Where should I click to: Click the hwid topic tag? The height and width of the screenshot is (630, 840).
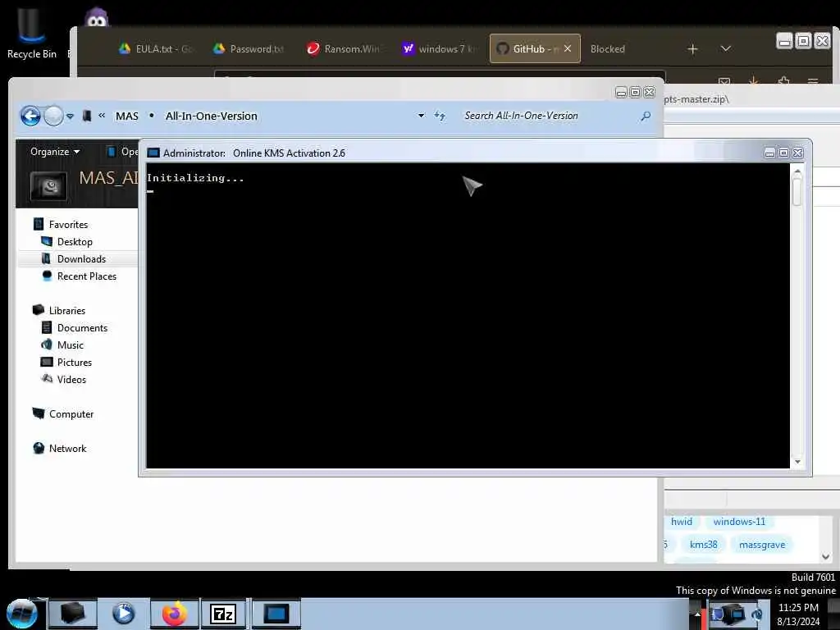pyautogui.click(x=682, y=522)
